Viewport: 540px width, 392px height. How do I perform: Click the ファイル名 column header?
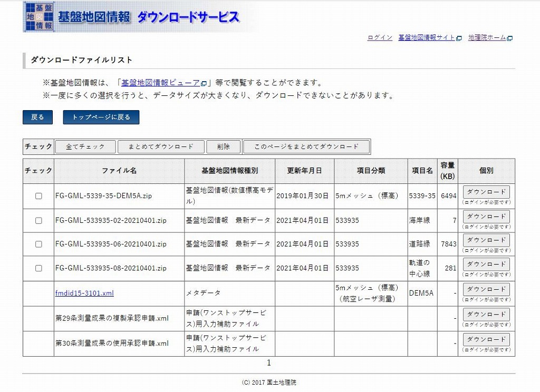(119, 171)
